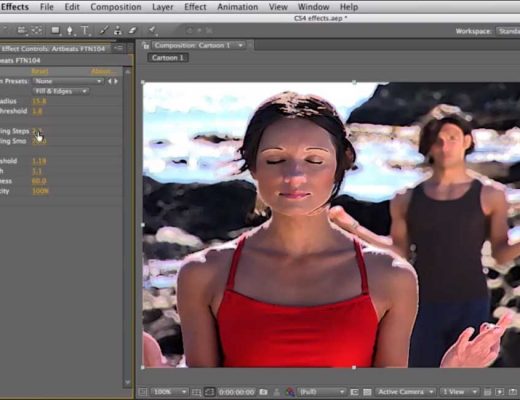Screen dimensions: 520x400
Task: Open the Layer menu
Action: (x=163, y=7)
